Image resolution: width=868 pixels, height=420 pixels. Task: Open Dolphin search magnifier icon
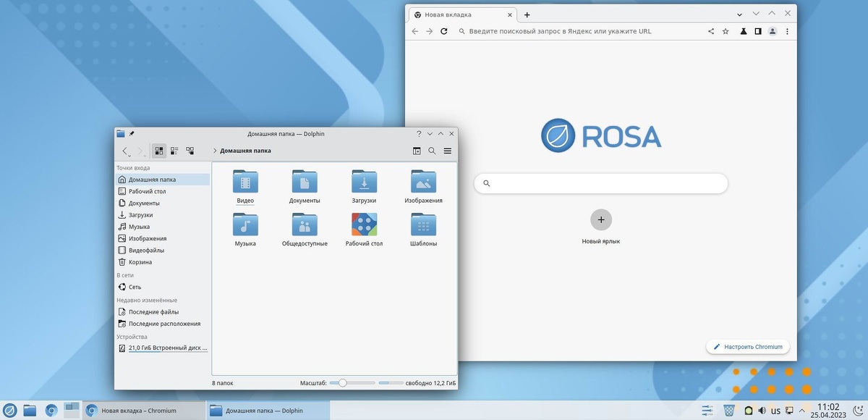click(x=432, y=151)
